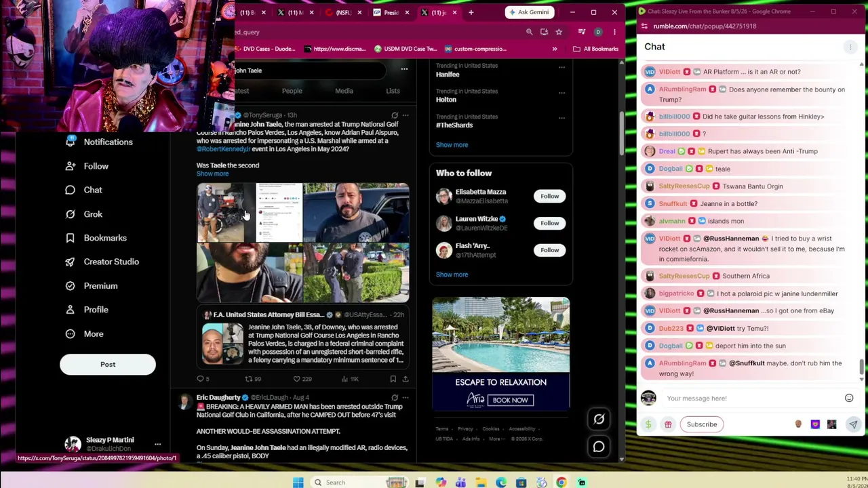The width and height of the screenshot is (868, 488).
Task: Open File Explorer from the taskbar
Action: click(x=481, y=483)
